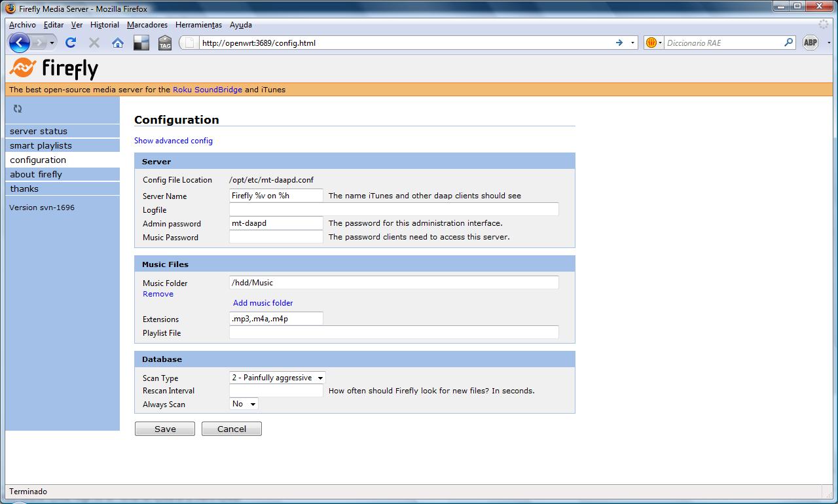Open the Always Scan dropdown
The height and width of the screenshot is (504, 838).
pyautogui.click(x=244, y=404)
